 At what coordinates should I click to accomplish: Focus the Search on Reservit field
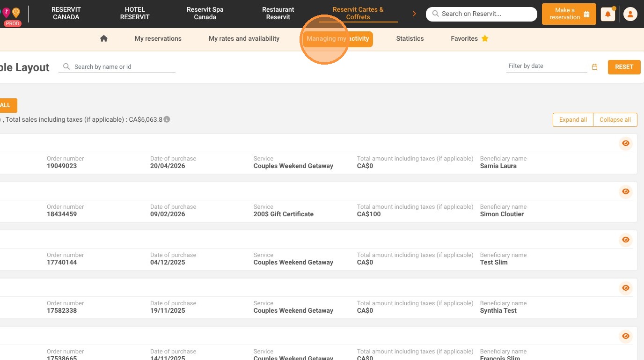pos(482,14)
